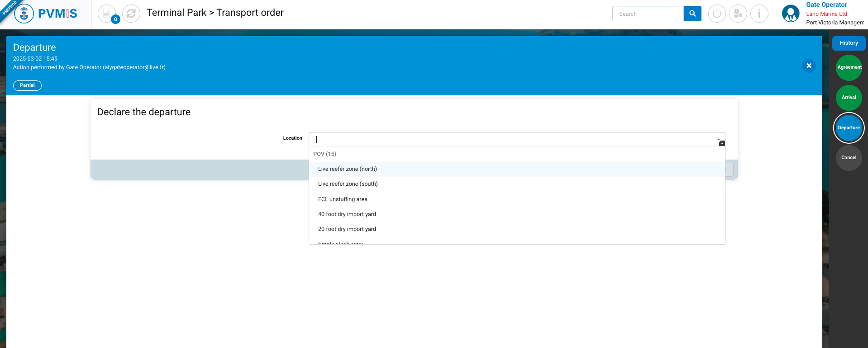Collapse the Location dropdown arrow

(719, 139)
